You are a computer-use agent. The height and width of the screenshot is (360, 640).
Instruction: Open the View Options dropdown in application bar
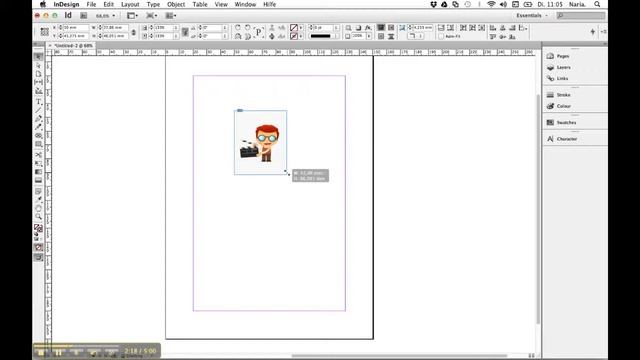(132, 16)
